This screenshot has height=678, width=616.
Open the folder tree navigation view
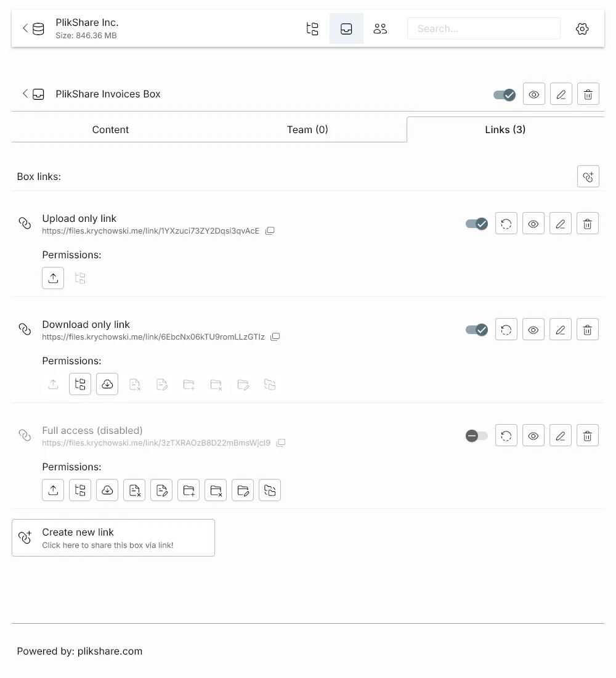[312, 28]
